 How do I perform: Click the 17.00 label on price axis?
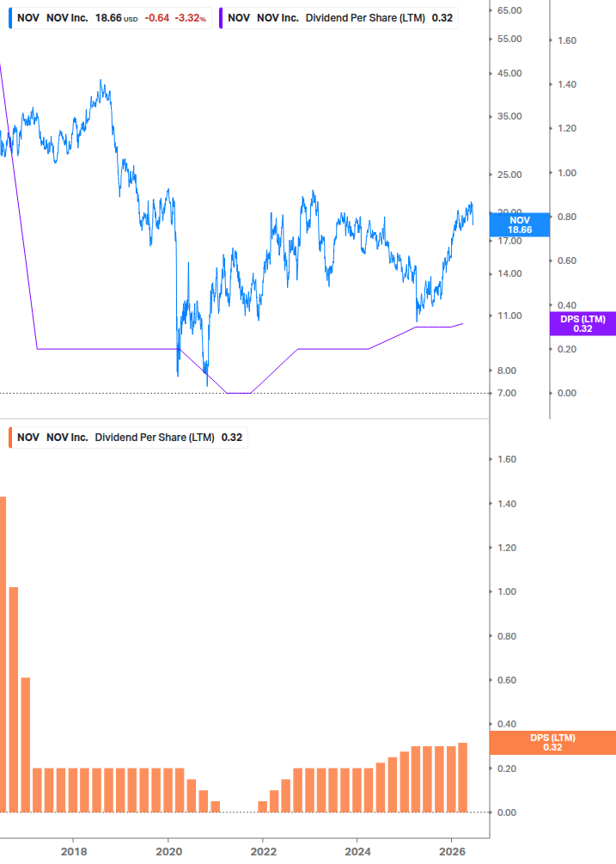(509, 241)
